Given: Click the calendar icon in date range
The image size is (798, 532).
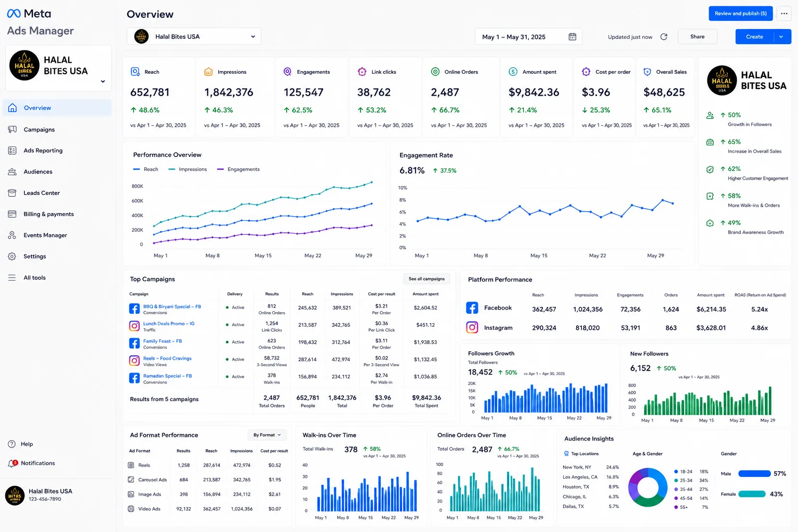Looking at the screenshot, I should click(x=573, y=37).
